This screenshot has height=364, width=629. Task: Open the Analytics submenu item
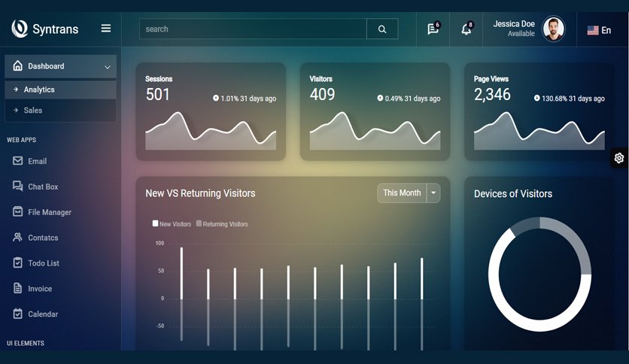tap(61, 89)
